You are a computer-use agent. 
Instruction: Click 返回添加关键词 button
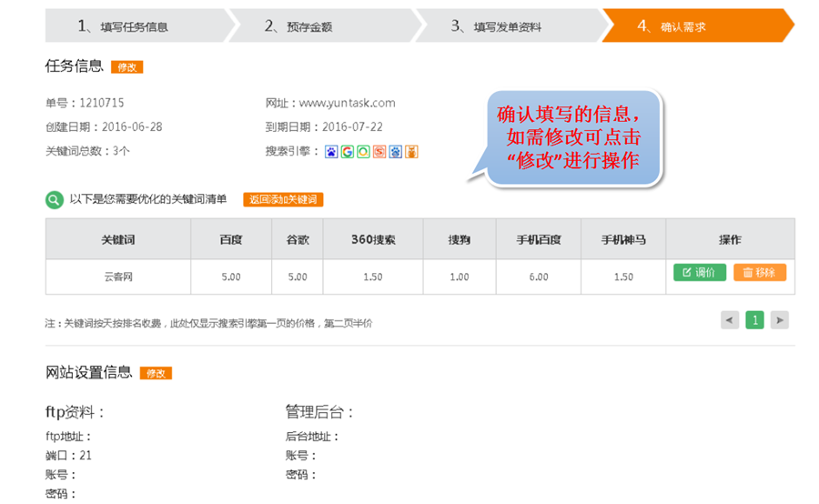[283, 199]
